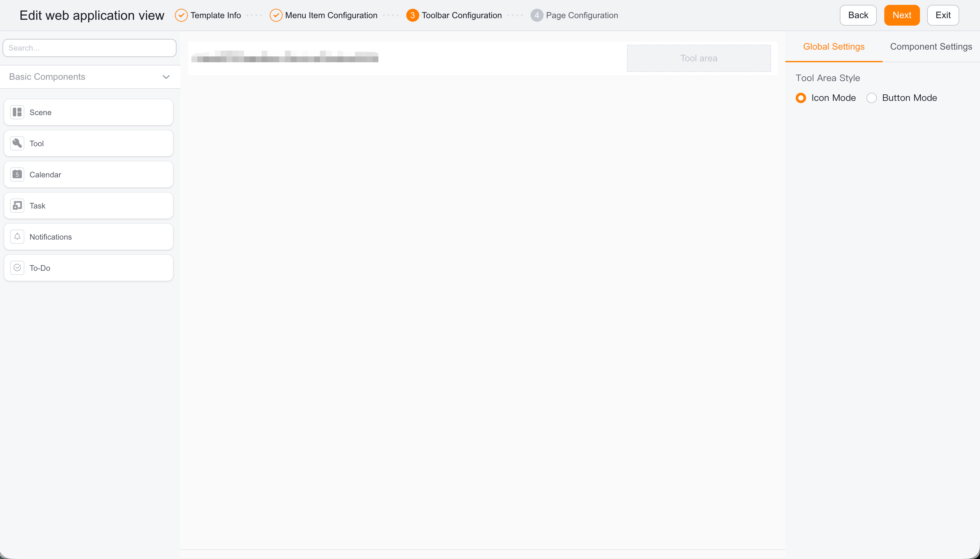This screenshot has height=559, width=980.
Task: Switch to Global Settings tab
Action: [x=834, y=46]
